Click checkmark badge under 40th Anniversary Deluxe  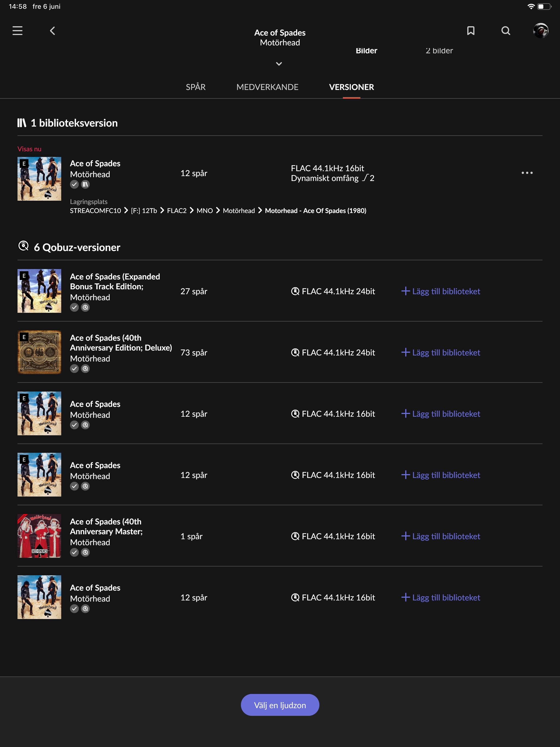pyautogui.click(x=74, y=369)
